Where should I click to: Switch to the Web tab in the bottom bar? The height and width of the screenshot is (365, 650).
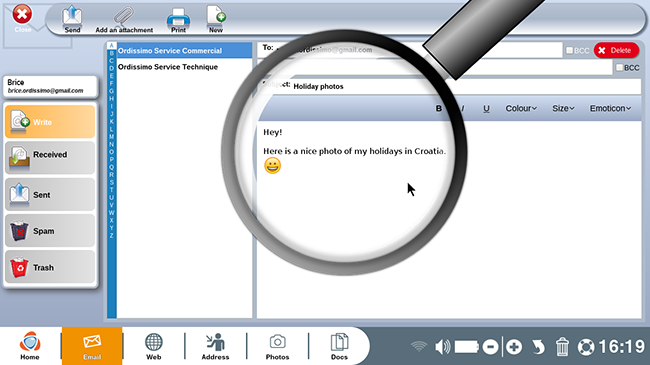153,346
